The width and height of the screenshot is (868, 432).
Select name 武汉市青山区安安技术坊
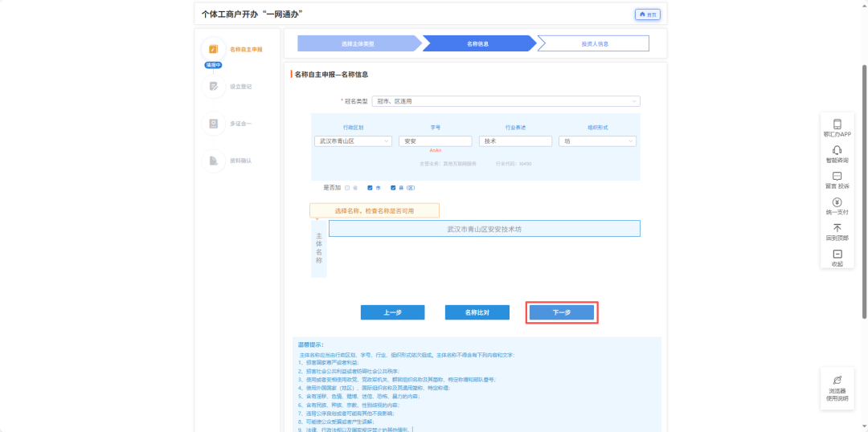tap(485, 228)
